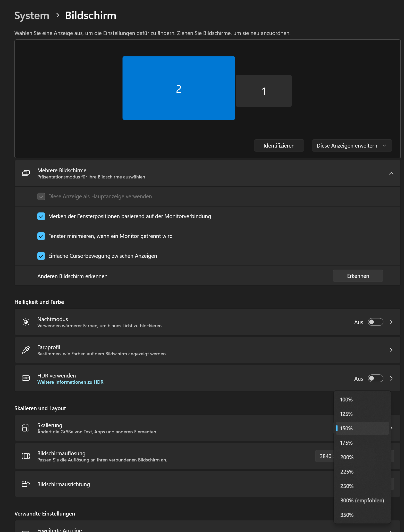The width and height of the screenshot is (404, 532).
Task: Choose 200% in the scaling list
Action: click(x=362, y=457)
